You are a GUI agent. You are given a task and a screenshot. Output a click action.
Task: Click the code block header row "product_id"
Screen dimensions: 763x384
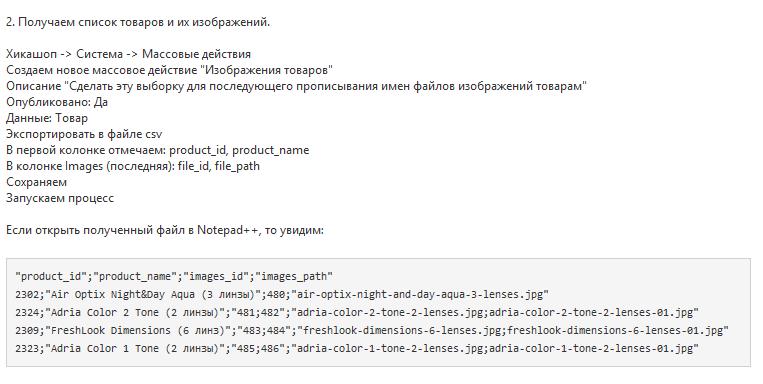[174, 276]
